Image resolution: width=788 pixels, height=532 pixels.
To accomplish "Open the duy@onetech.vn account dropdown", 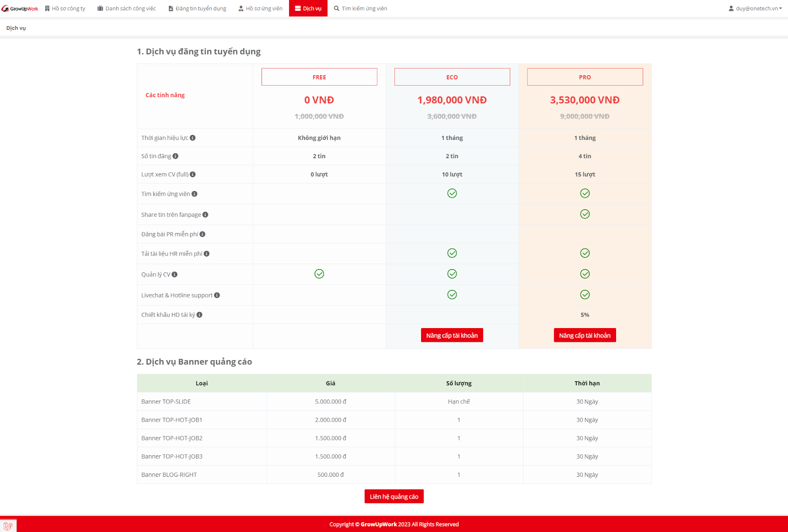I will (755, 8).
